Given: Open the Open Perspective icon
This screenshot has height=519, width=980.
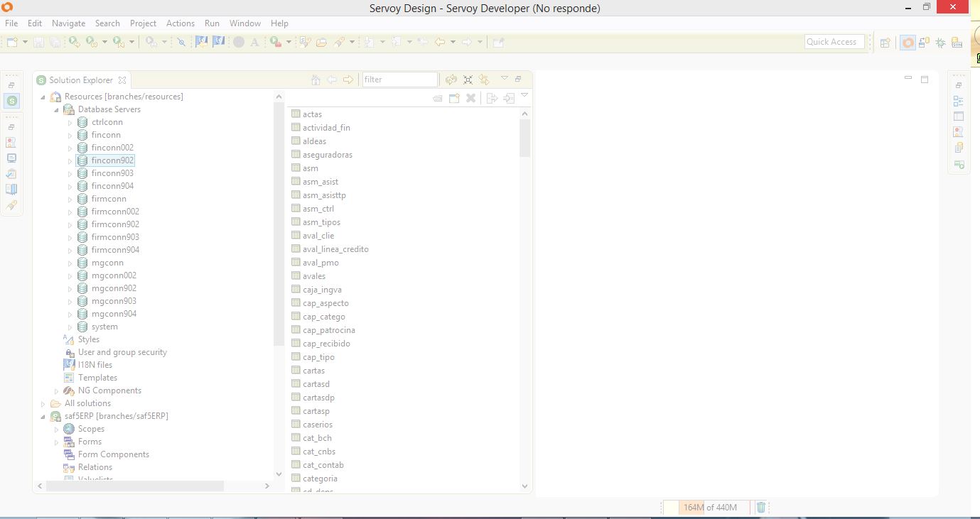Looking at the screenshot, I should [885, 43].
